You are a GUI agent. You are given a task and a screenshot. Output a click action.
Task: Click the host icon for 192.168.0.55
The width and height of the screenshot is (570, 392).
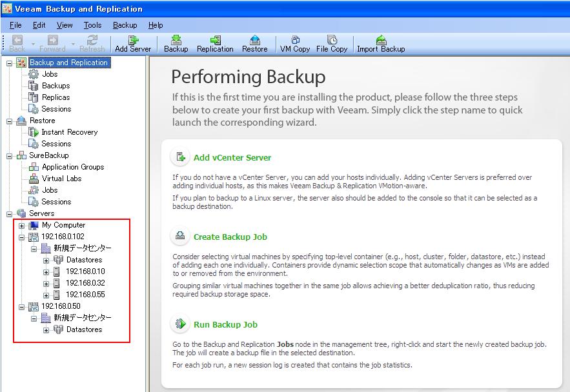click(x=56, y=295)
